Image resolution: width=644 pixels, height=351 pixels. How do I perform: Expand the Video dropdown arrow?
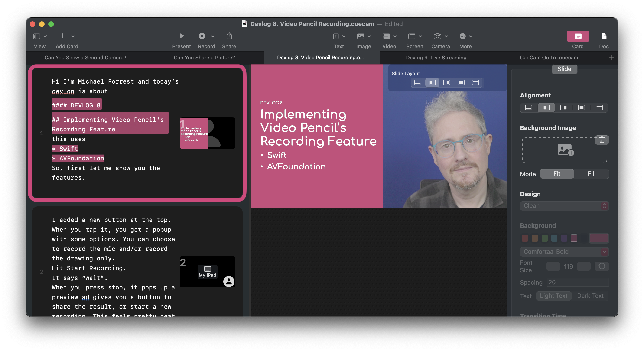395,36
